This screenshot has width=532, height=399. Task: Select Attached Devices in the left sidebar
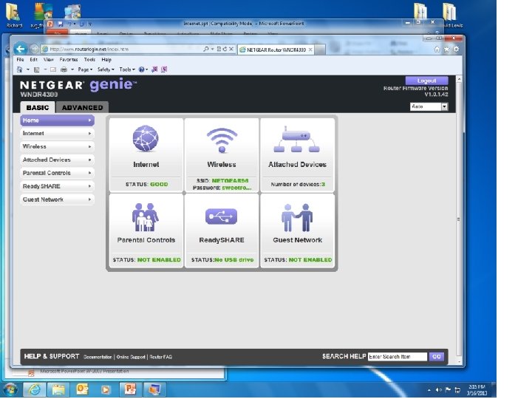(58, 160)
